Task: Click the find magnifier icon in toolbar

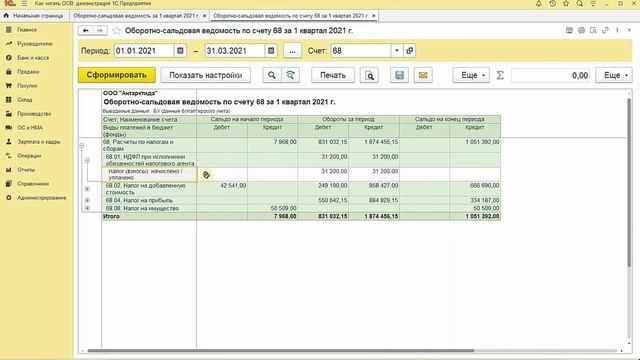Action: (271, 75)
